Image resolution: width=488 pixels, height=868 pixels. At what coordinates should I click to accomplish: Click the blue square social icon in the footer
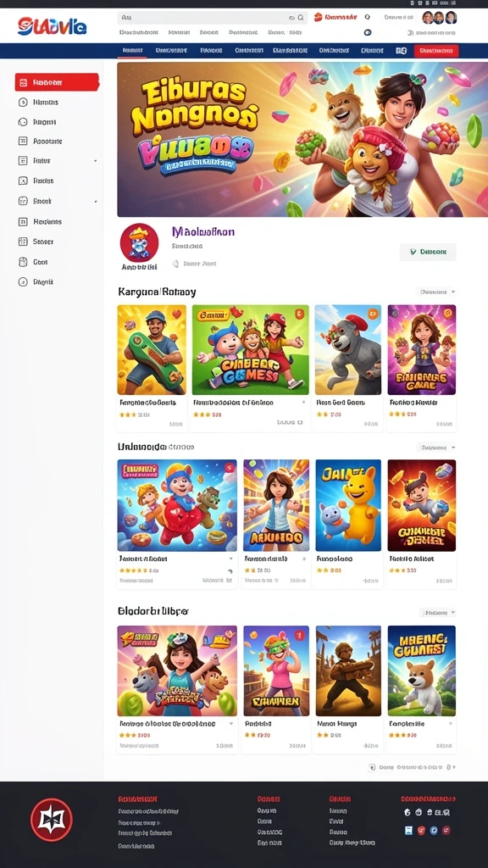click(x=409, y=830)
